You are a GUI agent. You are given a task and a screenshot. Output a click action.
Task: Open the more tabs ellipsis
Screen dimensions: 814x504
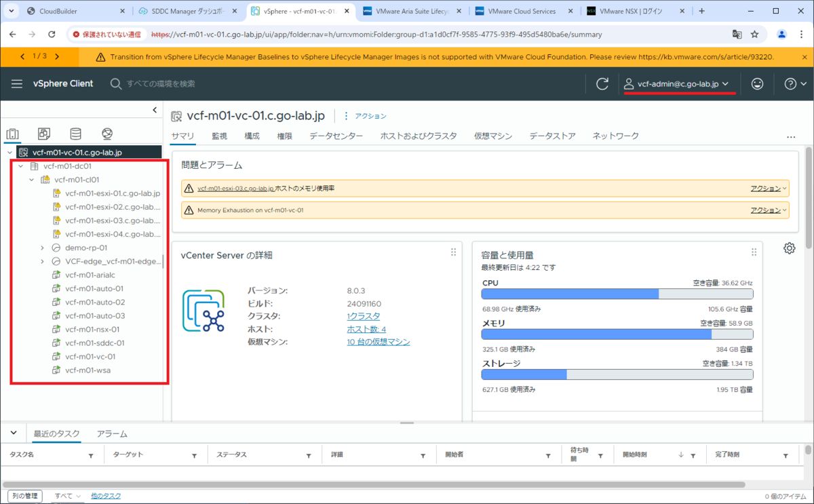(790, 137)
